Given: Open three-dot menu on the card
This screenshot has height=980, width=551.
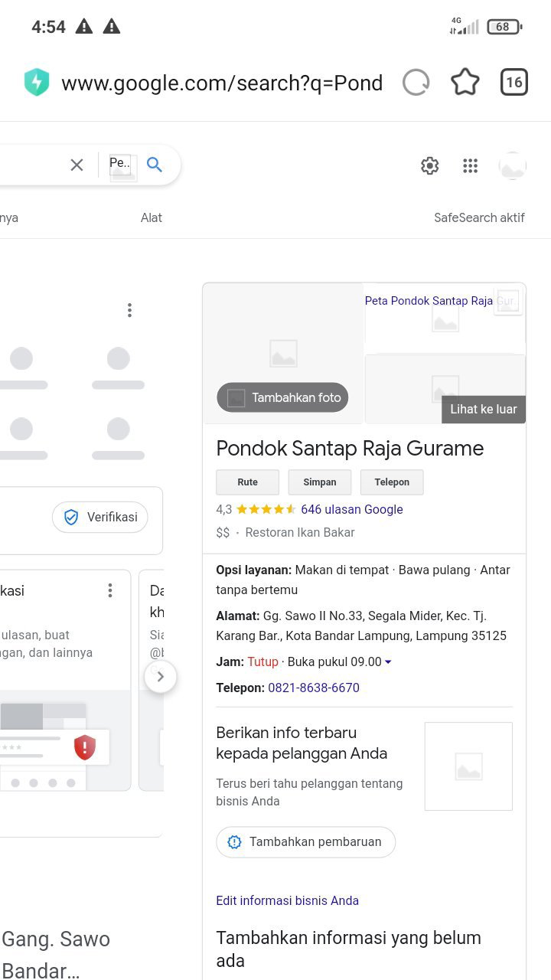Looking at the screenshot, I should (110, 590).
